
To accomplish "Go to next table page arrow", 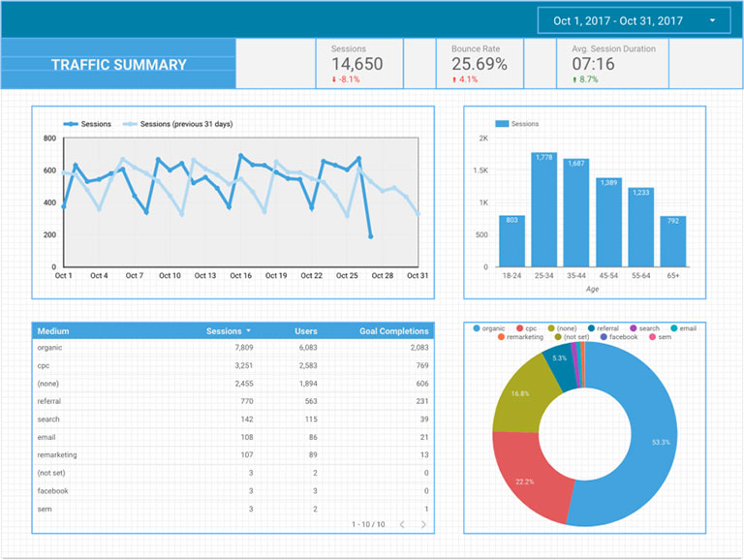I will pyautogui.click(x=423, y=524).
